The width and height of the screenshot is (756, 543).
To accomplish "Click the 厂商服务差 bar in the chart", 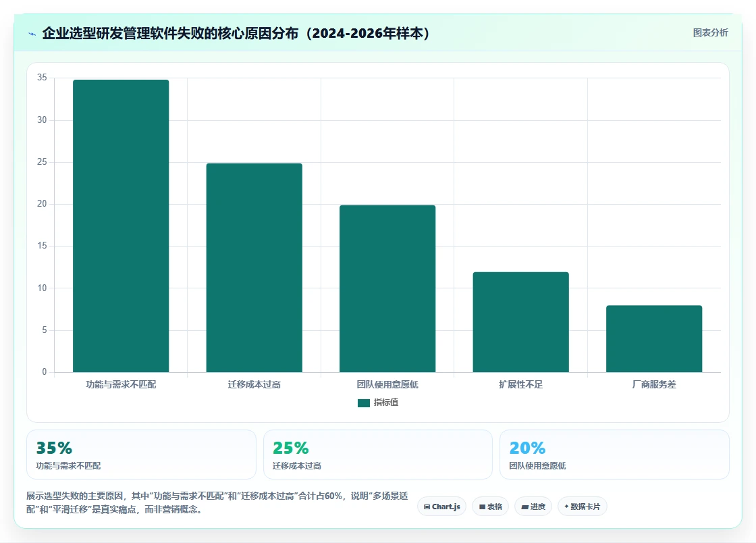I will [654, 338].
